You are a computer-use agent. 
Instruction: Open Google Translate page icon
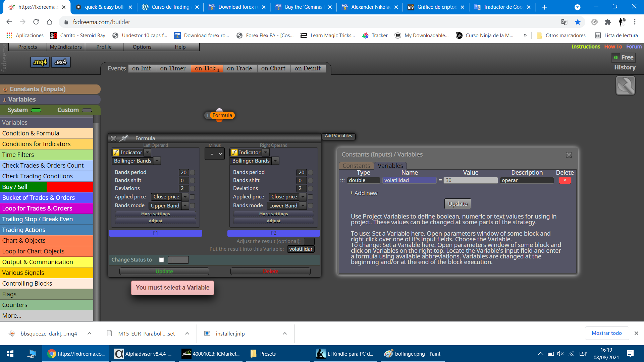[x=564, y=22]
